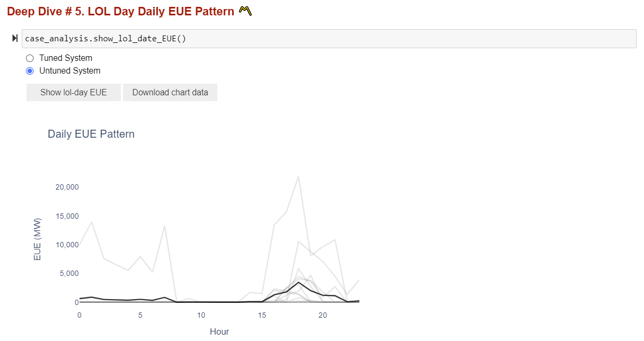Screen dimensions: 644x341
Task: Click the dark line peak at hour 18
Action: (x=298, y=282)
